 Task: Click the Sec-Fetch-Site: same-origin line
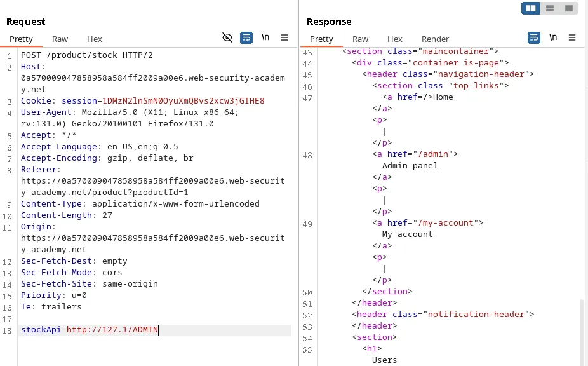[90, 284]
